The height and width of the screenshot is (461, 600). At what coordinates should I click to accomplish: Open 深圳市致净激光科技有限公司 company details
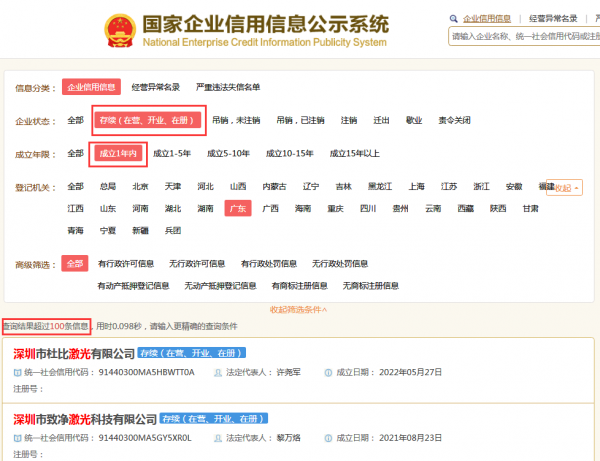coord(85,419)
